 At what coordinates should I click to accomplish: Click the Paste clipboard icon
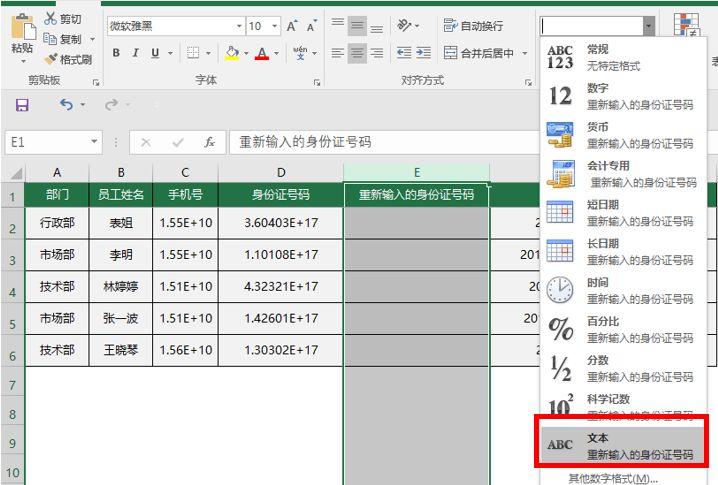[x=23, y=27]
